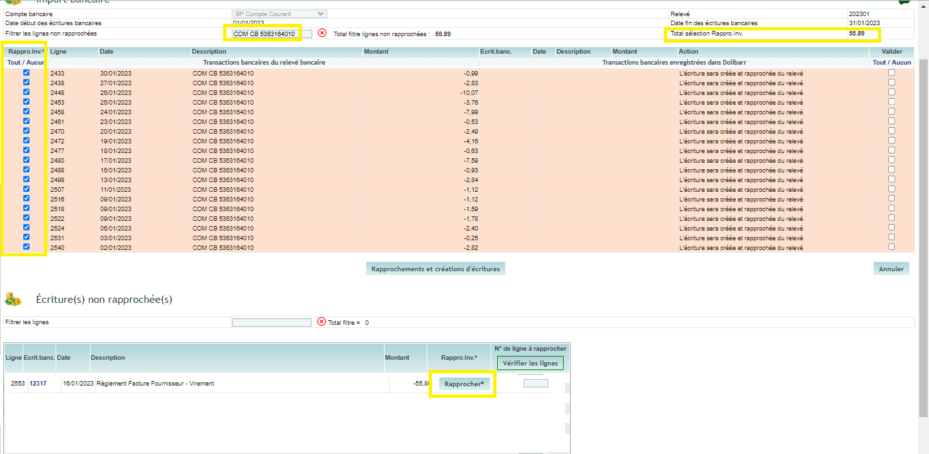Click 'Montant' header in lower table
This screenshot has height=454, width=929.
point(397,358)
